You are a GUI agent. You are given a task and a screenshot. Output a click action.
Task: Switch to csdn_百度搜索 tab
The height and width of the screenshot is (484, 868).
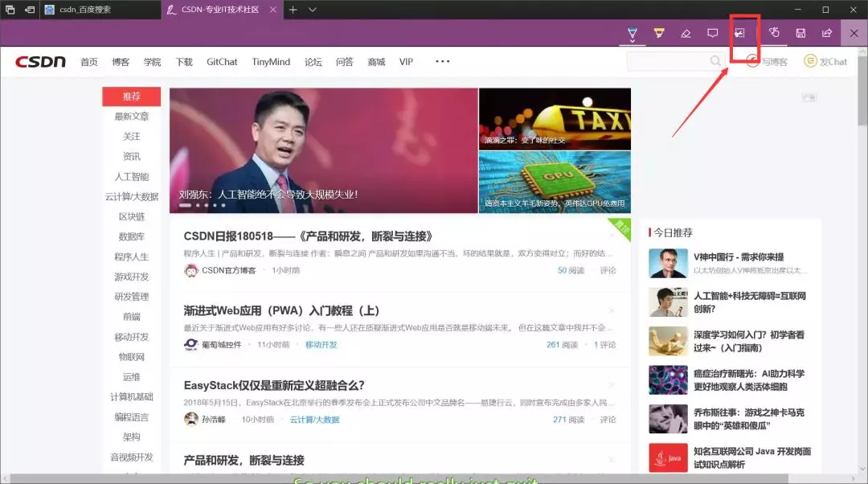coord(95,10)
